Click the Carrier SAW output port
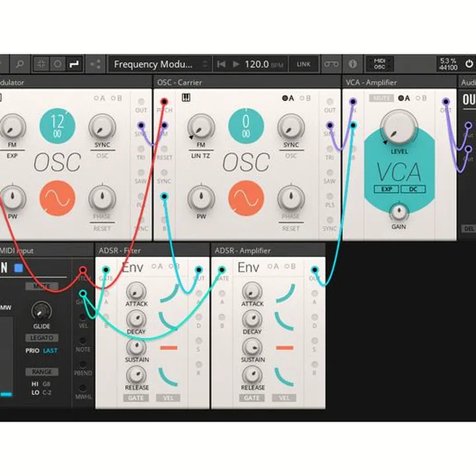Viewport: 476px width, 476px height. click(330, 173)
